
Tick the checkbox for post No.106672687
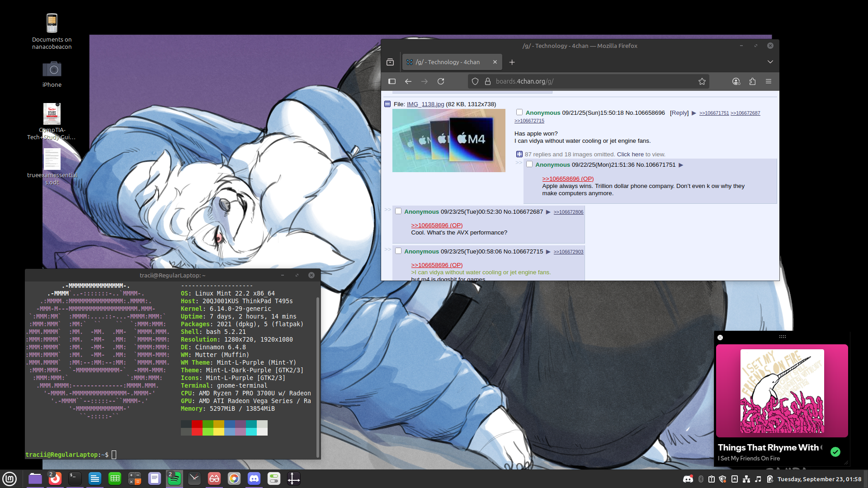coord(398,211)
